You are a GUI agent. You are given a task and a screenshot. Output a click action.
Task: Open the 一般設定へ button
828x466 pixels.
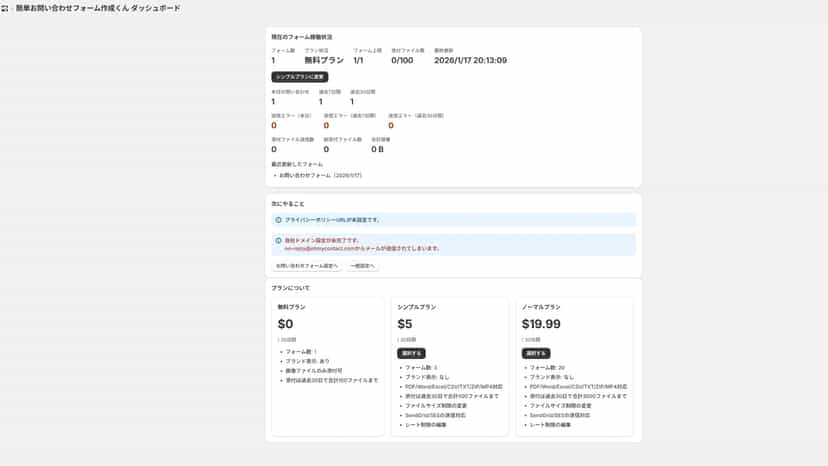(x=362, y=266)
